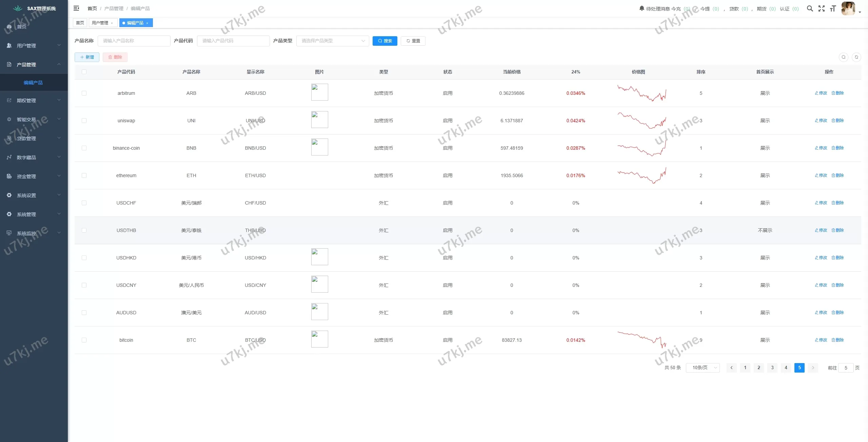Collapse the sidebar with the hamburger icon

pyautogui.click(x=76, y=8)
